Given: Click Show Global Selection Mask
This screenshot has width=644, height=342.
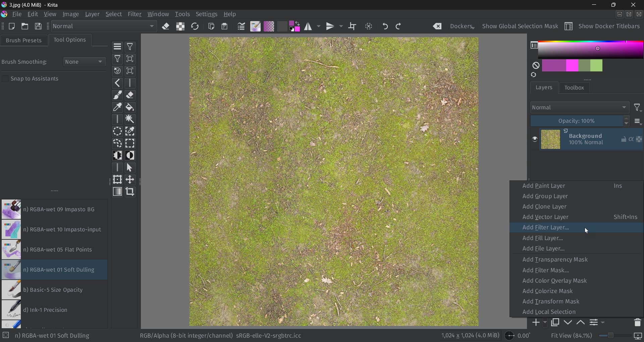Looking at the screenshot, I should pos(520,26).
